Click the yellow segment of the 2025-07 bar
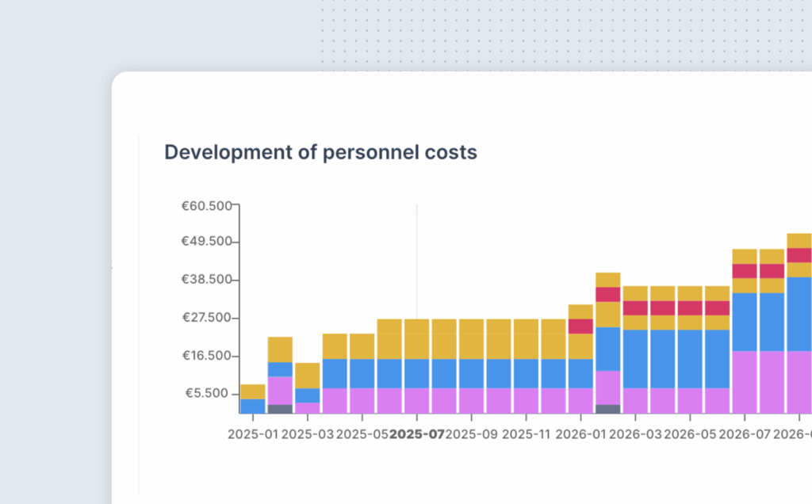The width and height of the screenshot is (812, 504). [x=416, y=339]
